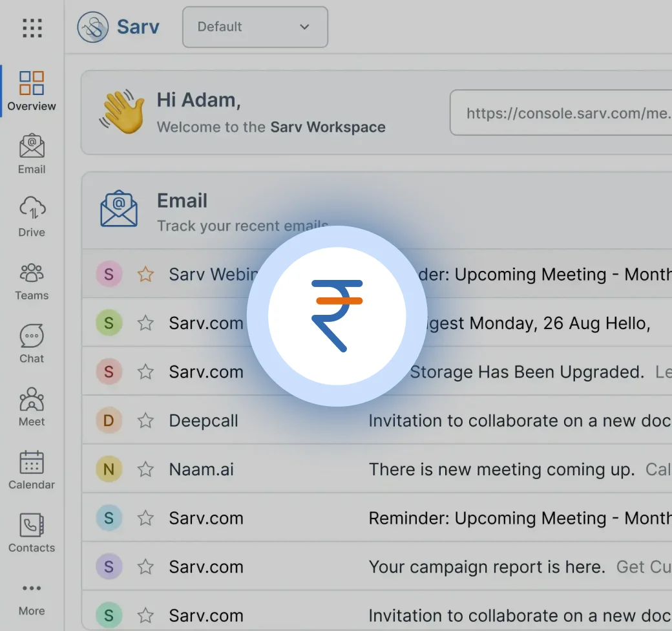672x631 pixels.
Task: Open the Calendar sidebar icon
Action: (x=32, y=470)
